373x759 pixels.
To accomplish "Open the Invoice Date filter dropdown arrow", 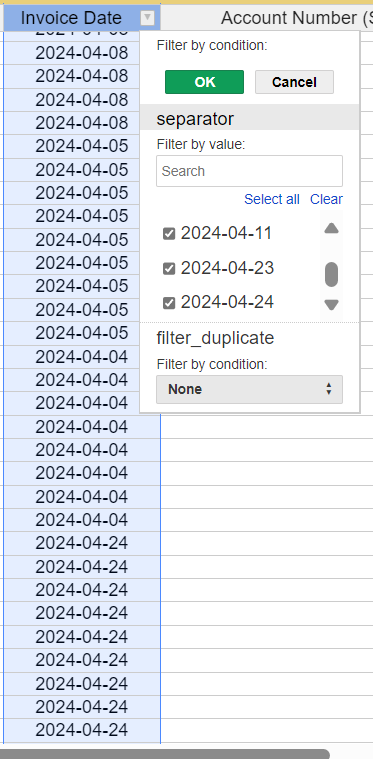I will point(148,18).
